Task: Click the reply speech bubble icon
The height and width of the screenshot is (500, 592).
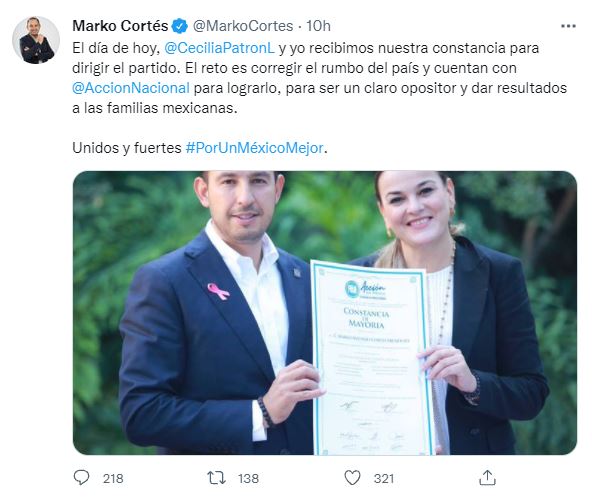Action: click(x=81, y=478)
